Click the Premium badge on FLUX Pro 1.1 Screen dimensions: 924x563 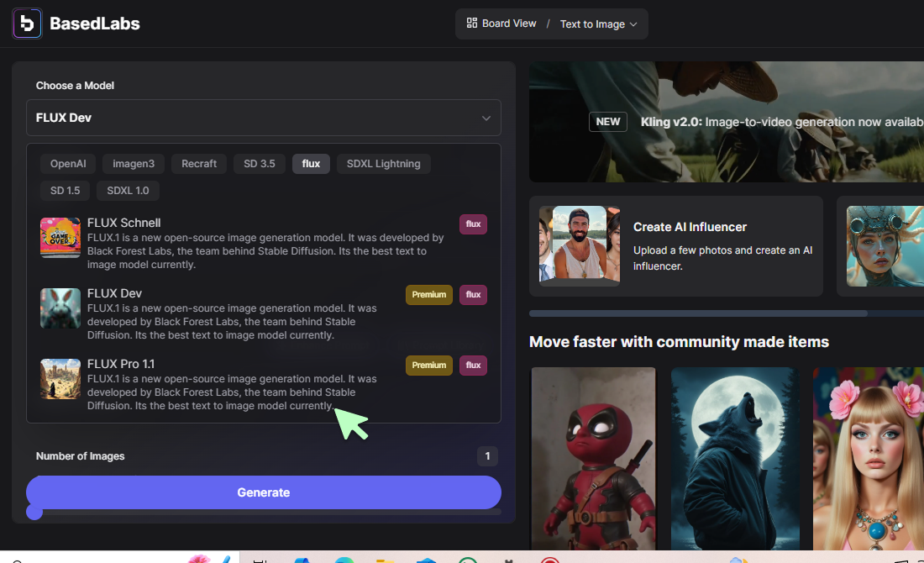click(429, 366)
